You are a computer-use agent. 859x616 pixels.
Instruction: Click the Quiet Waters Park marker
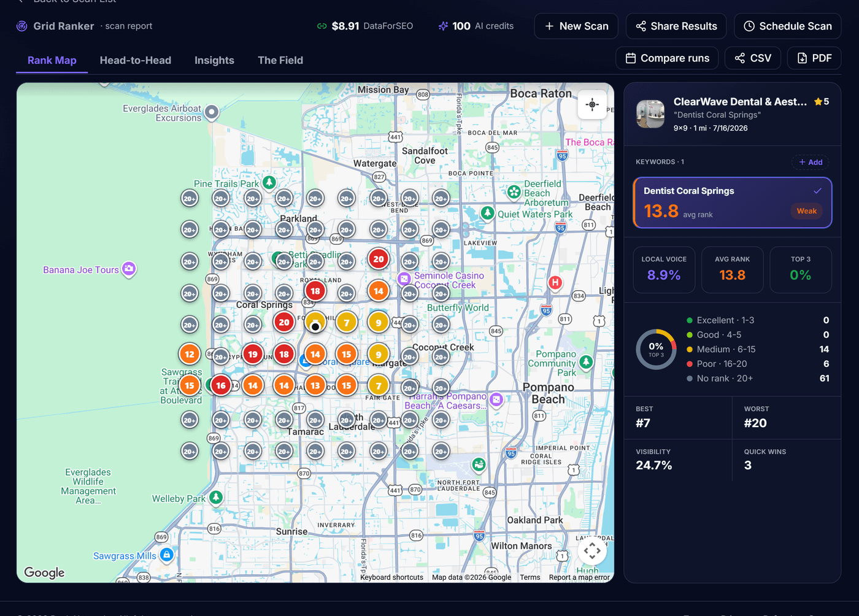tap(488, 213)
